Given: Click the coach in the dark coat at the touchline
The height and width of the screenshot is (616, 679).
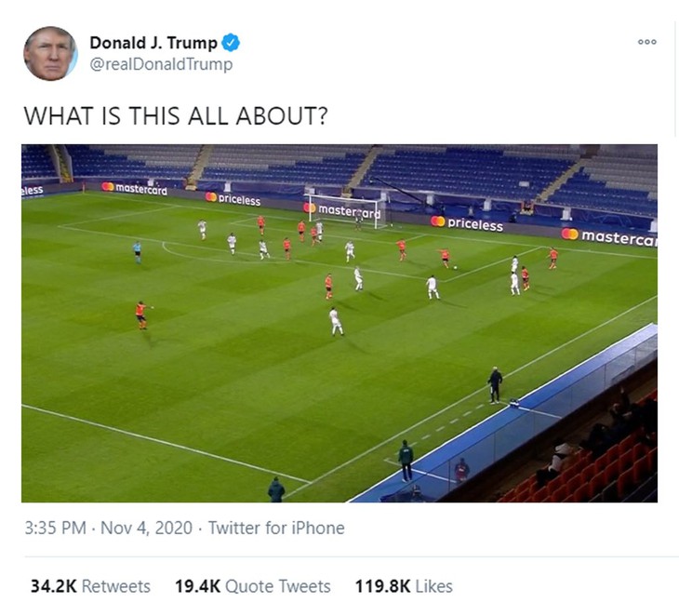Looking at the screenshot, I should point(495,385).
